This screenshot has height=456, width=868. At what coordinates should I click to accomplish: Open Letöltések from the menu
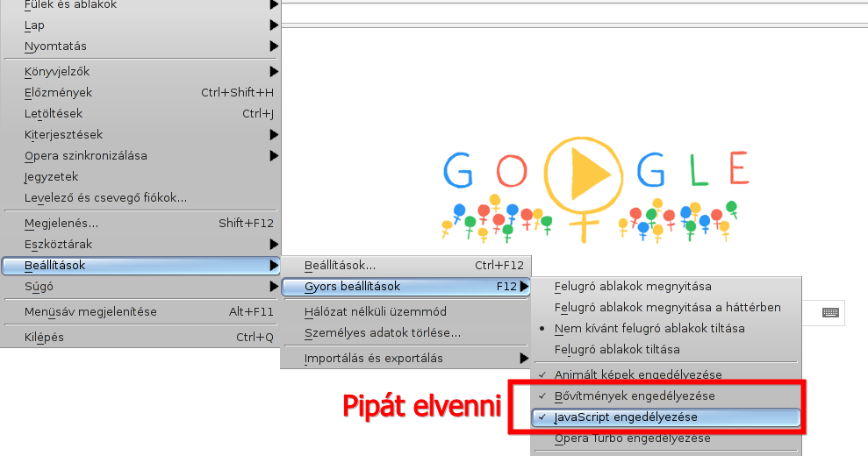[140, 113]
